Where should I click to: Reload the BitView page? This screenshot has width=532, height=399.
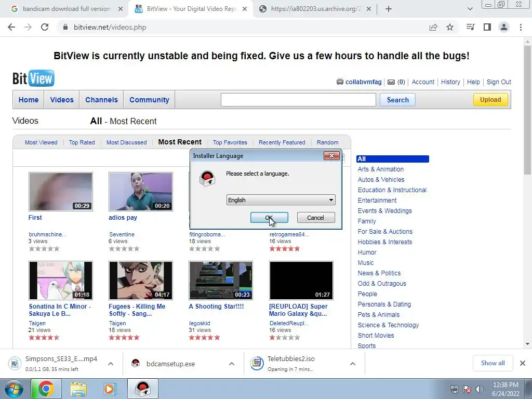click(x=45, y=27)
